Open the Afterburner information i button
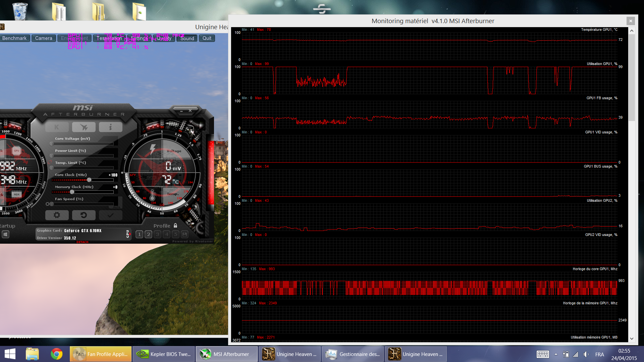644x362 pixels. (111, 127)
